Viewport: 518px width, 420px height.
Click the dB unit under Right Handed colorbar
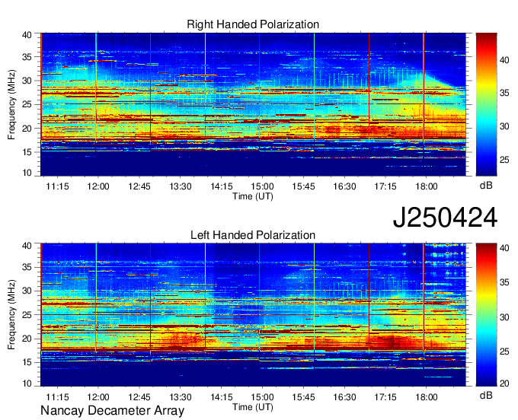coord(486,186)
